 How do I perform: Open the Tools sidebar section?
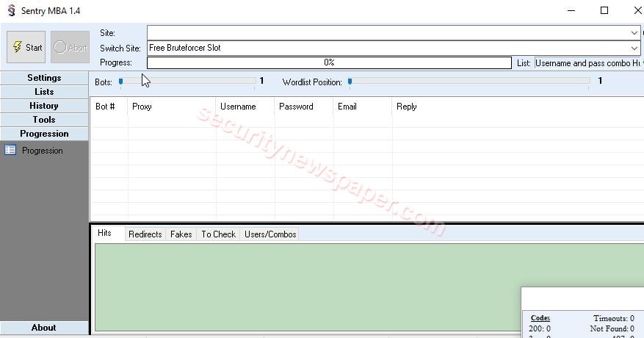point(44,120)
